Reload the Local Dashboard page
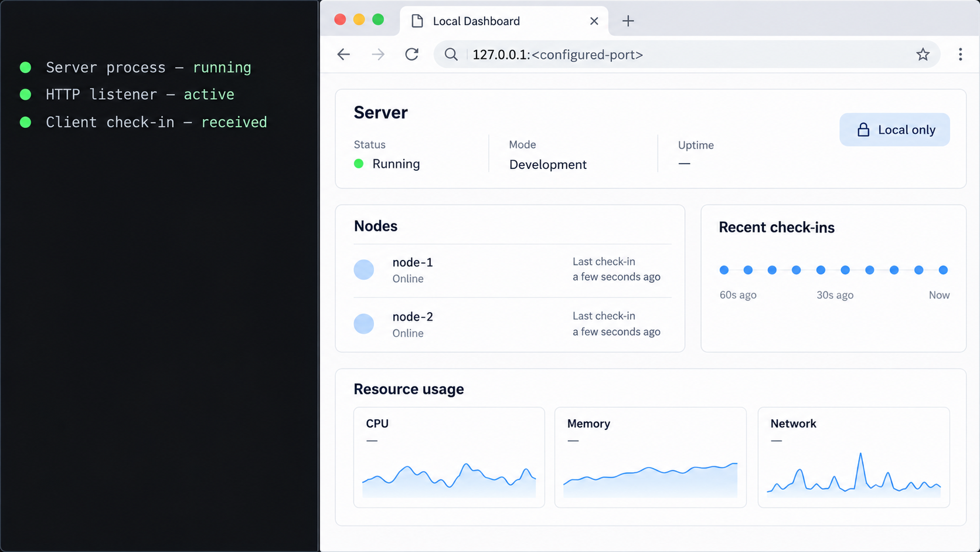 (412, 55)
